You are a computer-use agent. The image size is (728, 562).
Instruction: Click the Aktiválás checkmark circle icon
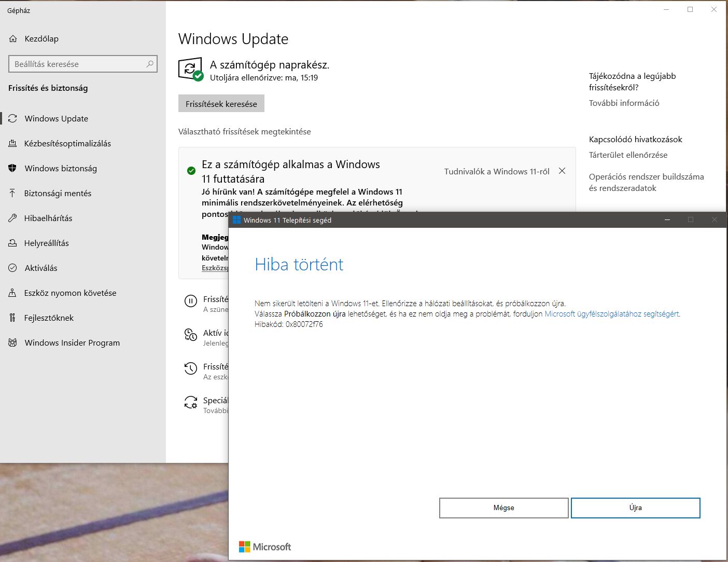[x=13, y=268]
